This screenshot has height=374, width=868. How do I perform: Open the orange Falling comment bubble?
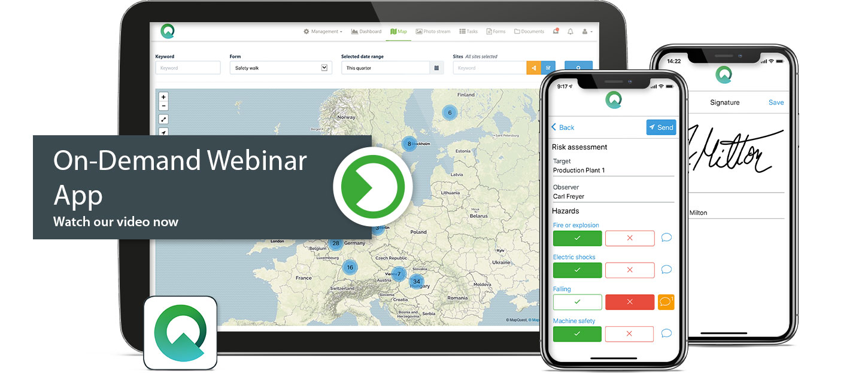(666, 302)
